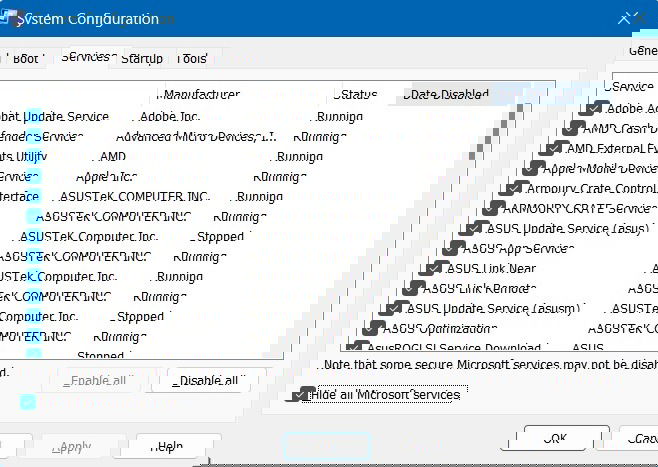Image resolution: width=658 pixels, height=467 pixels.
Task: Uncheck ASUS Update Service (asusm) checkbox
Action: [x=393, y=309]
